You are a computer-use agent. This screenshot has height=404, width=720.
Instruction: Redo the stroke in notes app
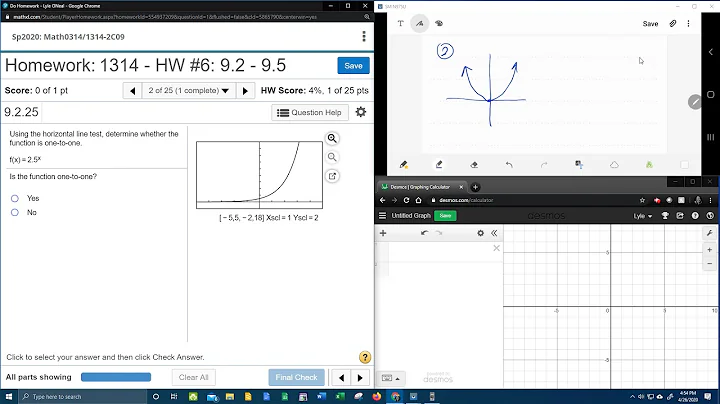544,164
